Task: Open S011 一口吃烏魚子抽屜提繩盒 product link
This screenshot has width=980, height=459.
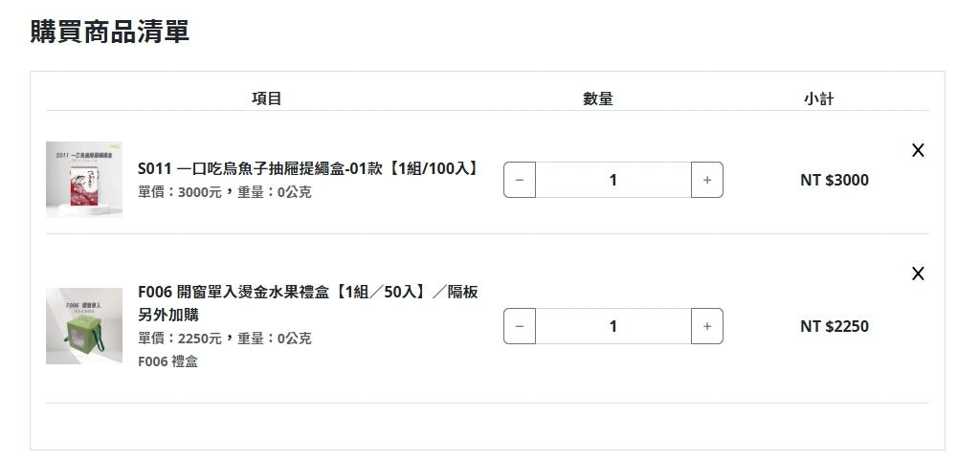Action: click(307, 168)
